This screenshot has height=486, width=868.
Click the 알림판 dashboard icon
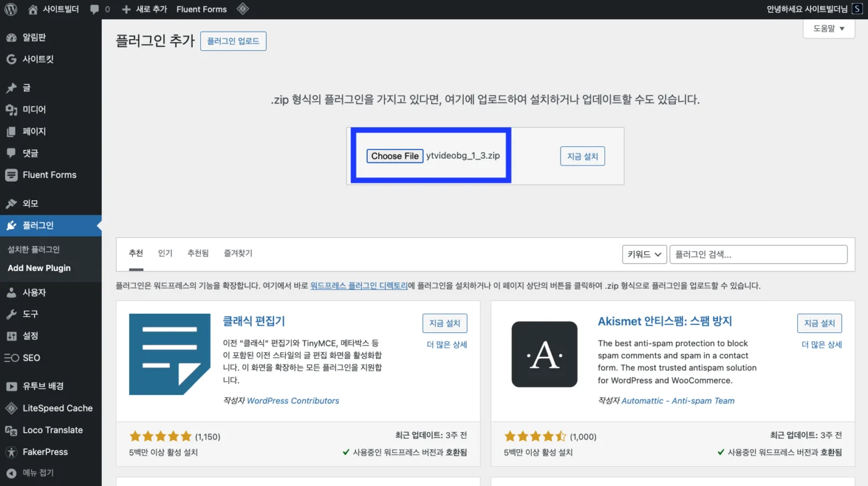coord(11,37)
